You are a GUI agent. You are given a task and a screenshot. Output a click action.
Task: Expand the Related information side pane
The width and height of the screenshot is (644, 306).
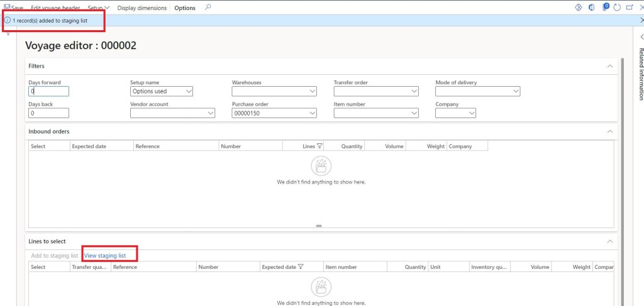[x=640, y=37]
